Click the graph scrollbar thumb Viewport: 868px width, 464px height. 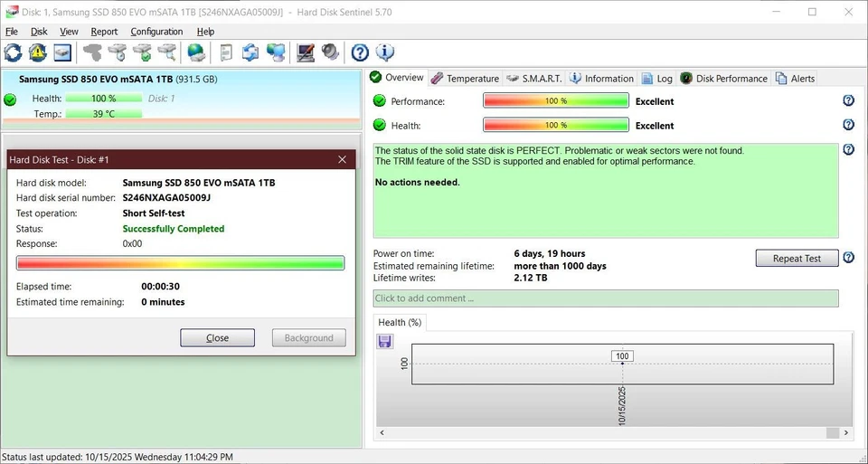[833, 433]
